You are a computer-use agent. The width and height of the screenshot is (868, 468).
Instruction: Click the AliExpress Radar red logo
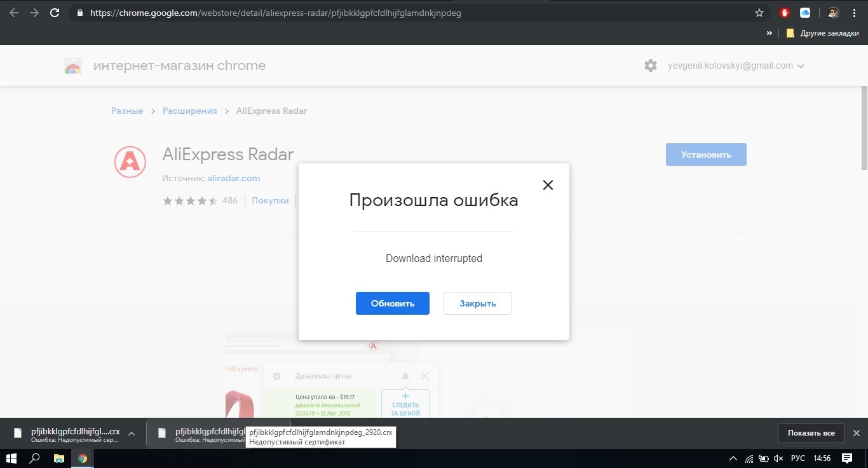(130, 162)
